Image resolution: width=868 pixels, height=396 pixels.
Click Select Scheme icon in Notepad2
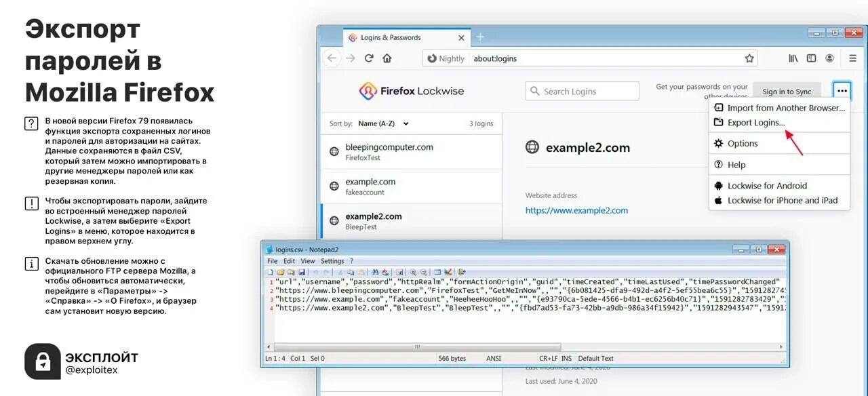[437, 272]
